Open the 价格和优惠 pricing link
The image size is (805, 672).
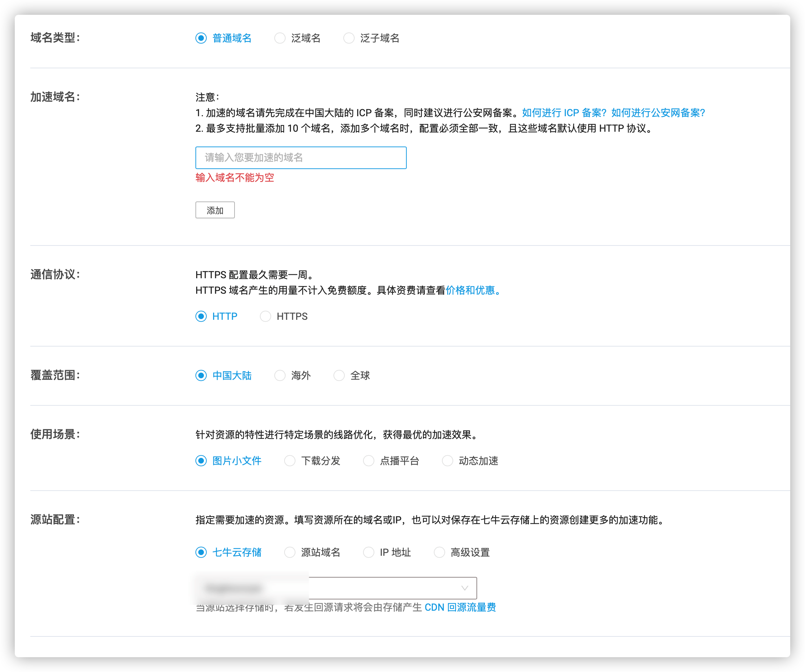(x=470, y=290)
